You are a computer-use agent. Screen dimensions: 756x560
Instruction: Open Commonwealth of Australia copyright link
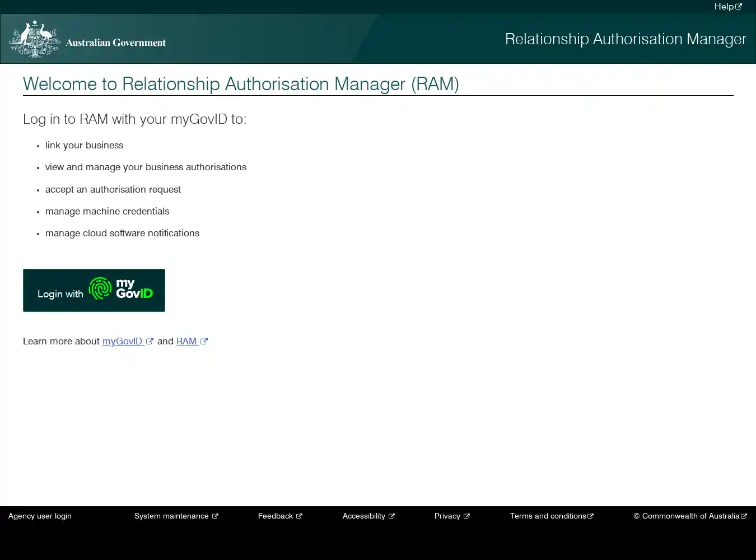[x=690, y=516]
